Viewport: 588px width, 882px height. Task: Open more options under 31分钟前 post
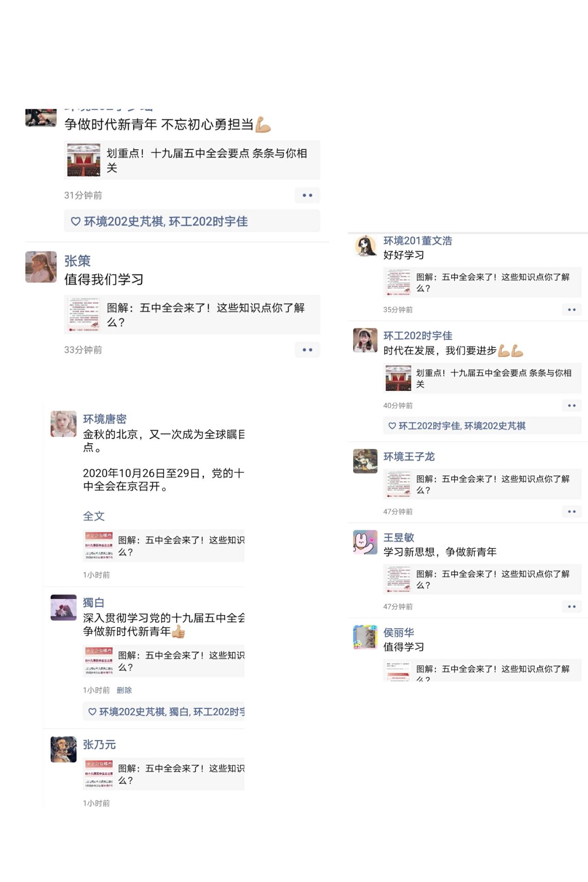tap(307, 195)
